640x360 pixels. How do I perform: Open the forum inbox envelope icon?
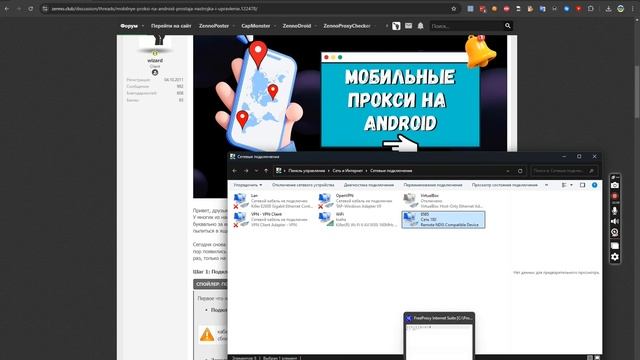(408, 26)
